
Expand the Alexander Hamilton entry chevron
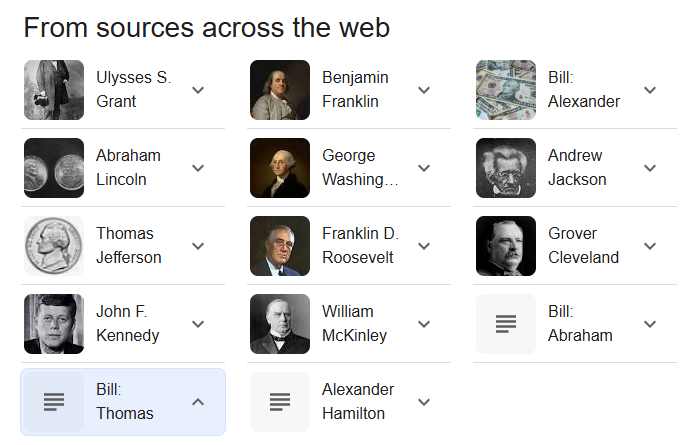[424, 402]
